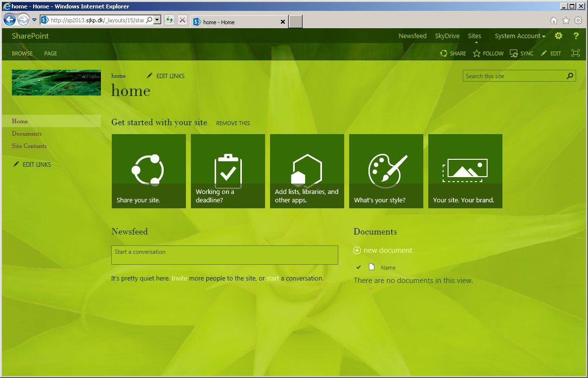Switch to the BROWSE tab
This screenshot has height=378, width=588.
pos(22,53)
